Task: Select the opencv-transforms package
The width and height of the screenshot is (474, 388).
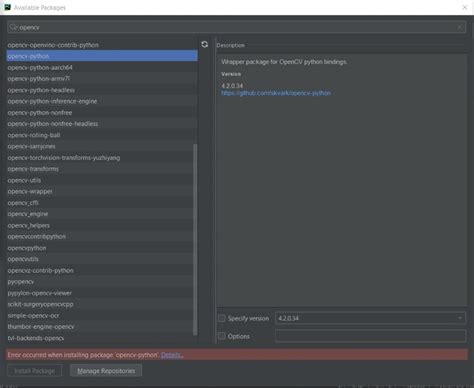Action: point(100,169)
